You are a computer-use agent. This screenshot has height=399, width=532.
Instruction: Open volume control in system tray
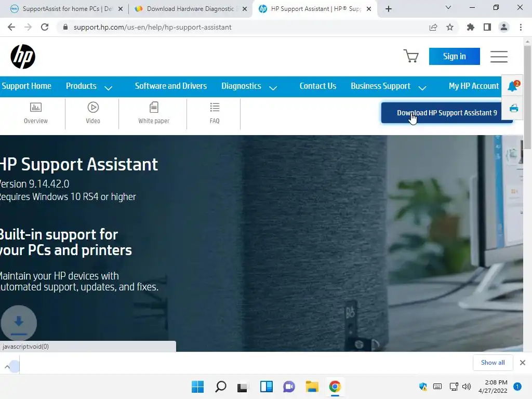tap(467, 387)
